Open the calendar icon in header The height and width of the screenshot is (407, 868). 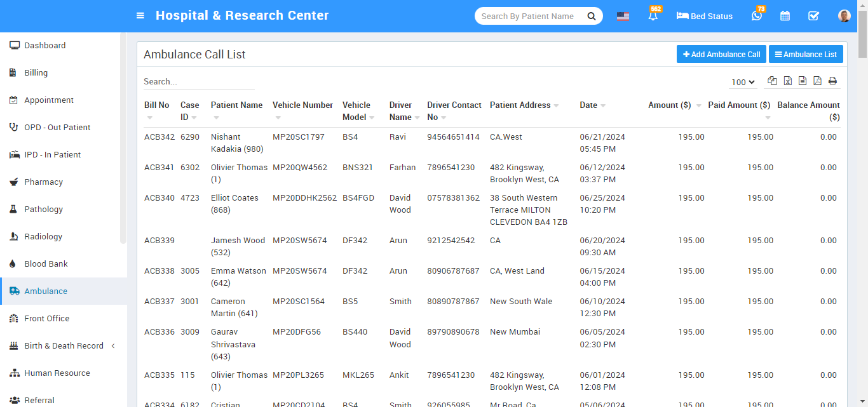tap(785, 17)
